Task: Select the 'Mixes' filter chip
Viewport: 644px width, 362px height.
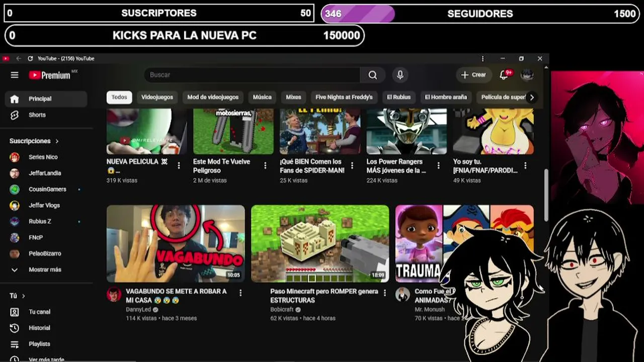Action: coord(293,97)
